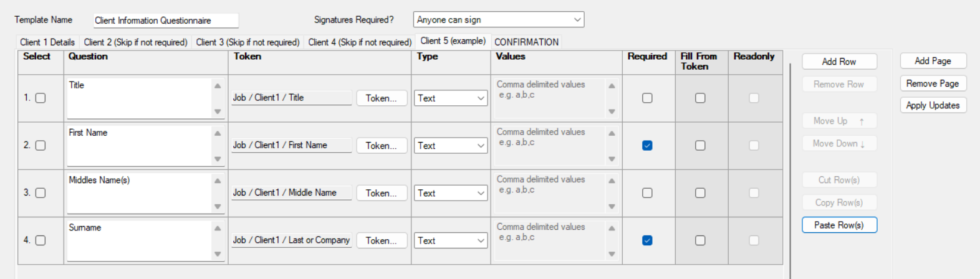Image resolution: width=980 pixels, height=279 pixels.
Task: Click the Add Row button
Action: [838, 62]
